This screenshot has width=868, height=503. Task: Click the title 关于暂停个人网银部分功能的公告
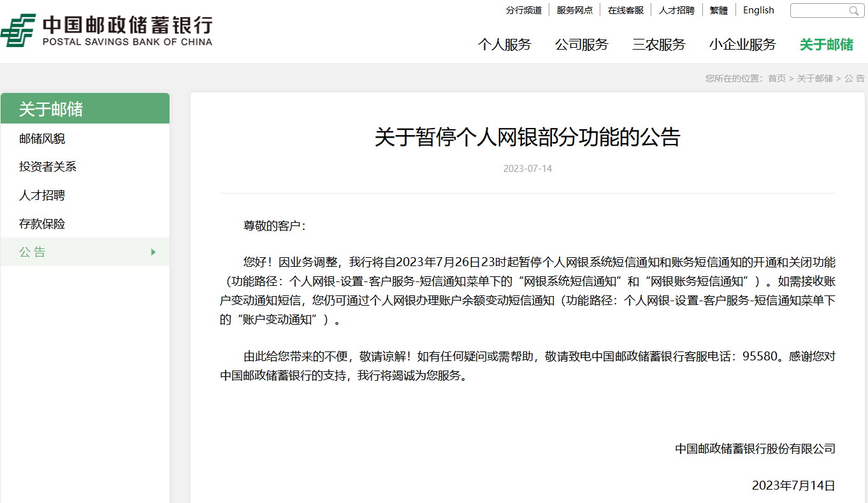pyautogui.click(x=528, y=138)
